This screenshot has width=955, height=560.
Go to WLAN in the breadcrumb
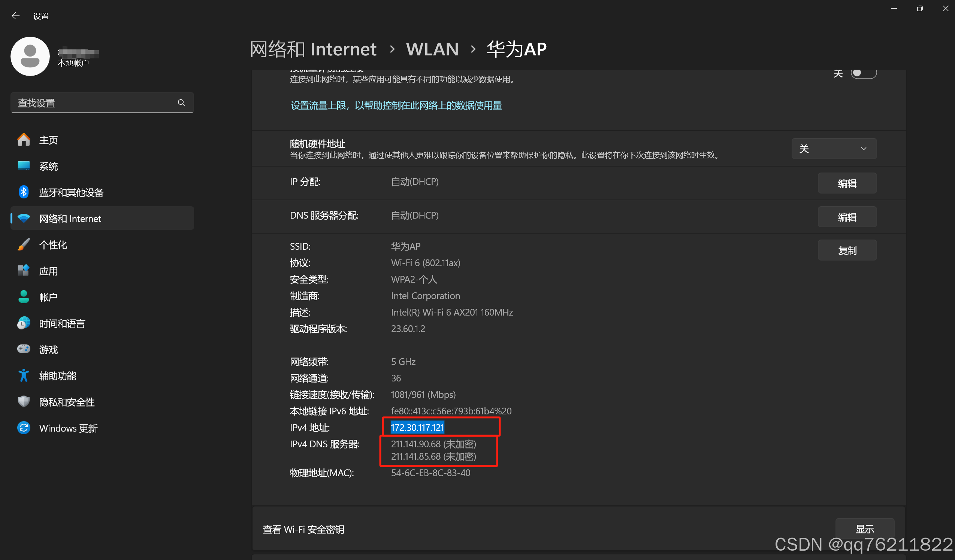[432, 49]
